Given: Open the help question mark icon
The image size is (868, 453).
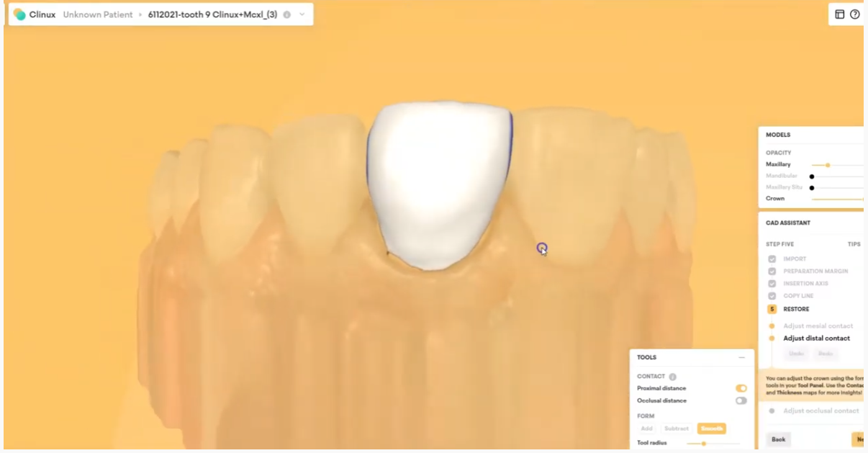Looking at the screenshot, I should pos(855,14).
